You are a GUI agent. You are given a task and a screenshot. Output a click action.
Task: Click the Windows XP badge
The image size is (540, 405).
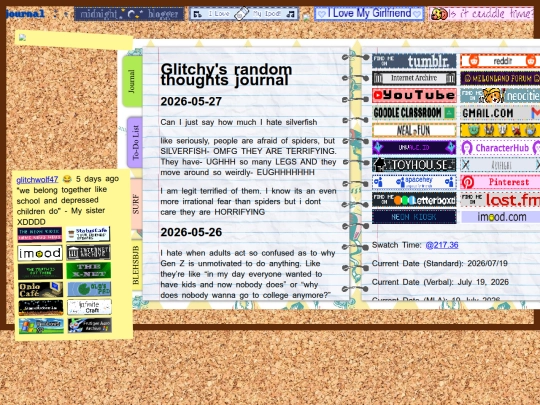point(41,326)
